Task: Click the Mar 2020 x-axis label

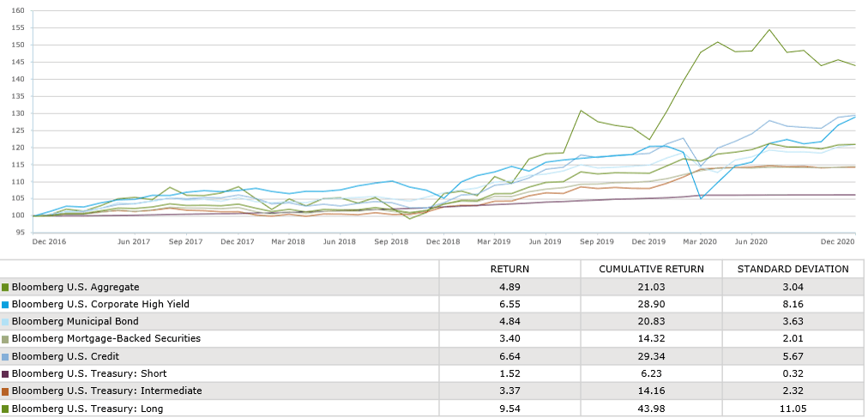Action: (701, 243)
